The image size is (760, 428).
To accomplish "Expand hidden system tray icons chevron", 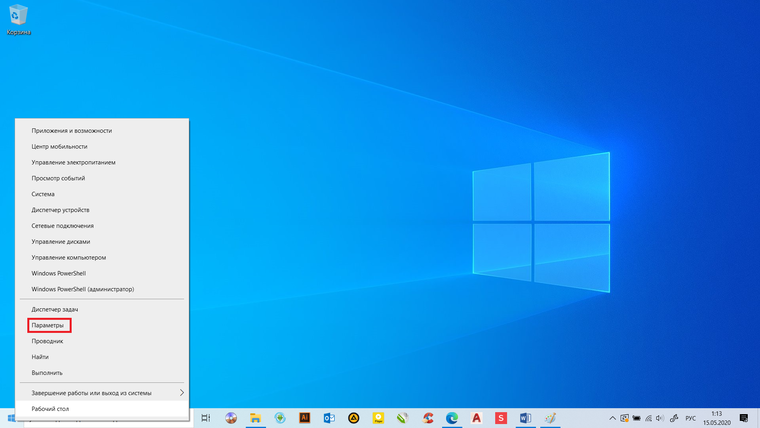I will click(613, 418).
